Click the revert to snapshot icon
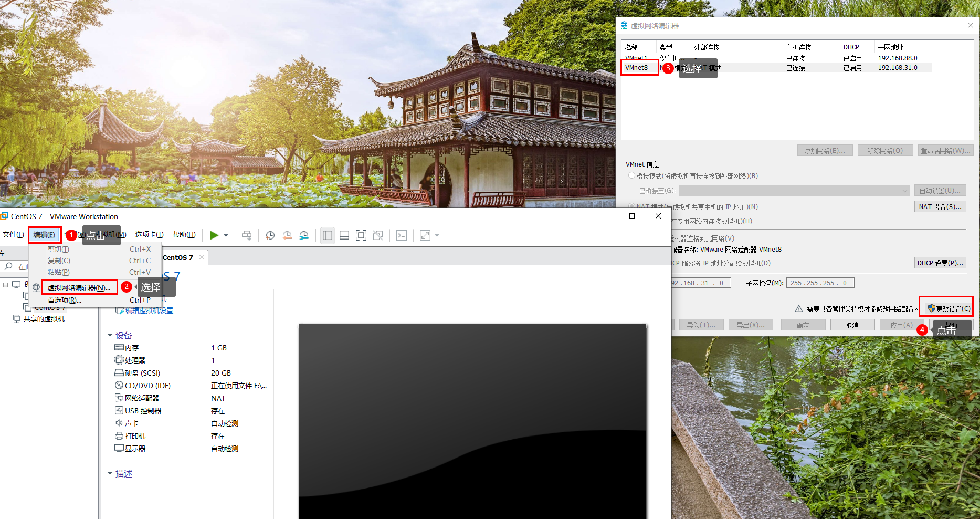980x519 pixels. [287, 235]
